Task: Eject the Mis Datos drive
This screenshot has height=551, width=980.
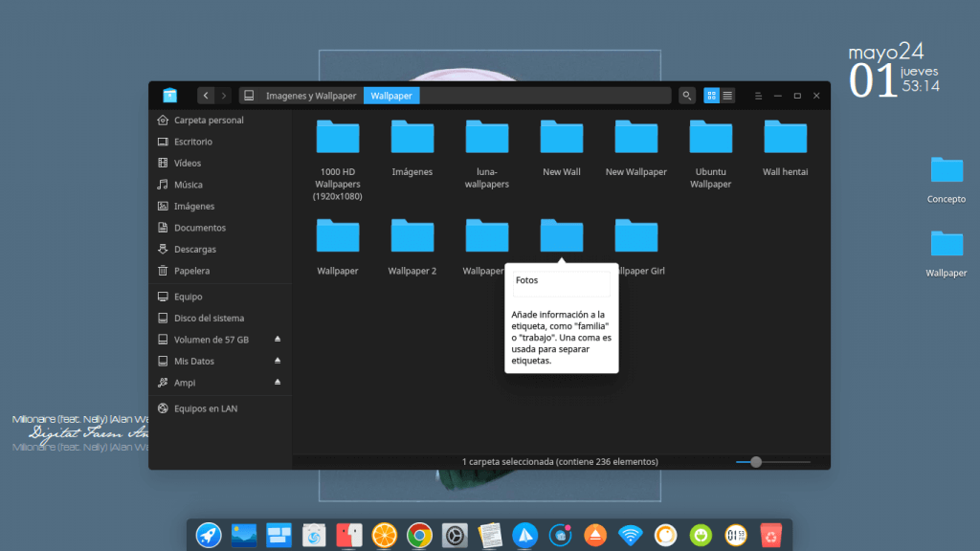Action: (278, 361)
